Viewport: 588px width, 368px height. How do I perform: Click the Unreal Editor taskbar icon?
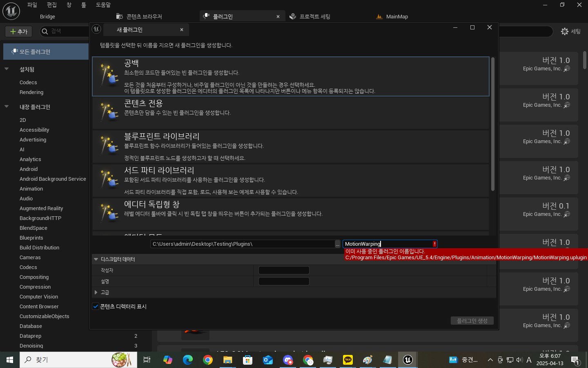(x=408, y=360)
